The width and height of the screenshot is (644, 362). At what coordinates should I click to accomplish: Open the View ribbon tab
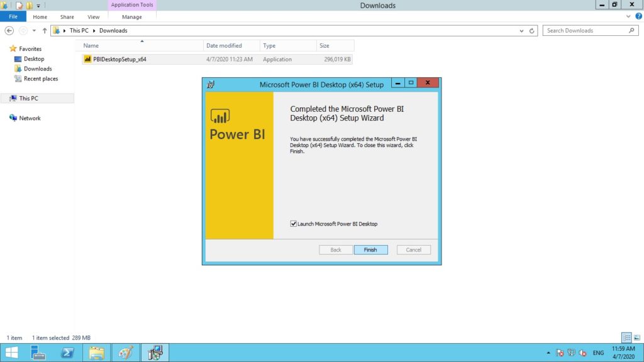[x=94, y=17]
